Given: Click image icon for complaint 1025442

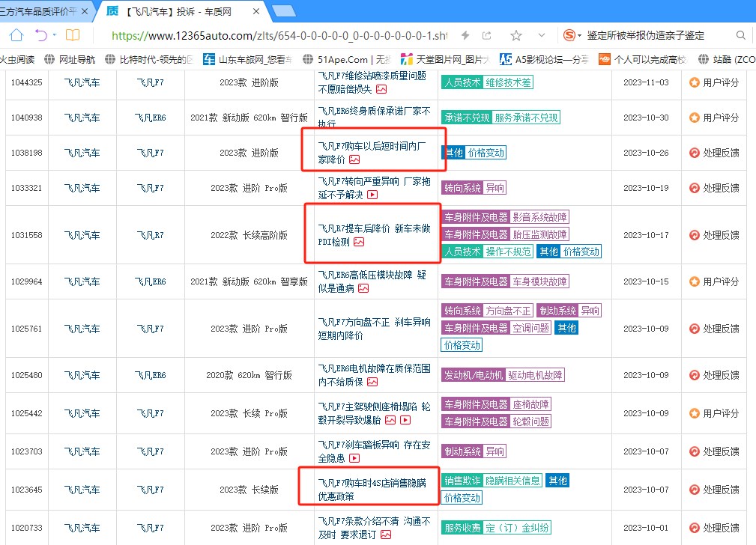Looking at the screenshot, I should (390, 420).
